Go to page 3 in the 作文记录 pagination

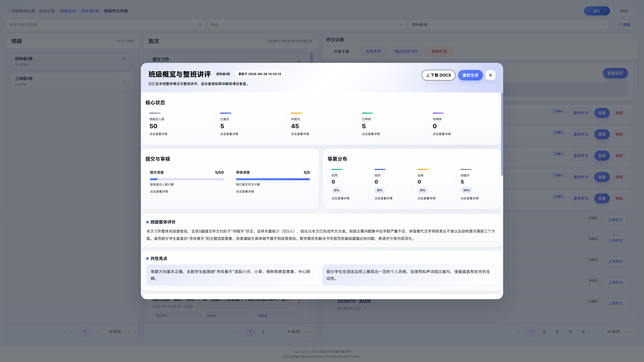pyautogui.click(x=557, y=332)
